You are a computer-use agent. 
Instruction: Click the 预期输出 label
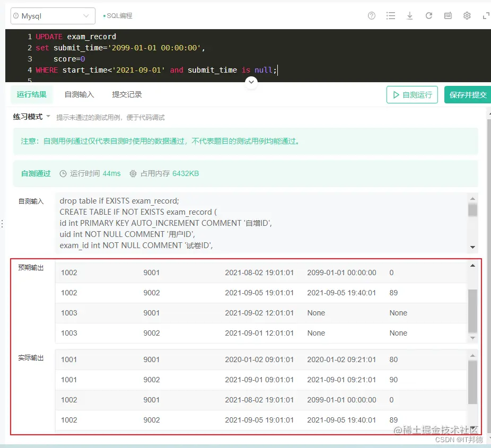point(31,267)
